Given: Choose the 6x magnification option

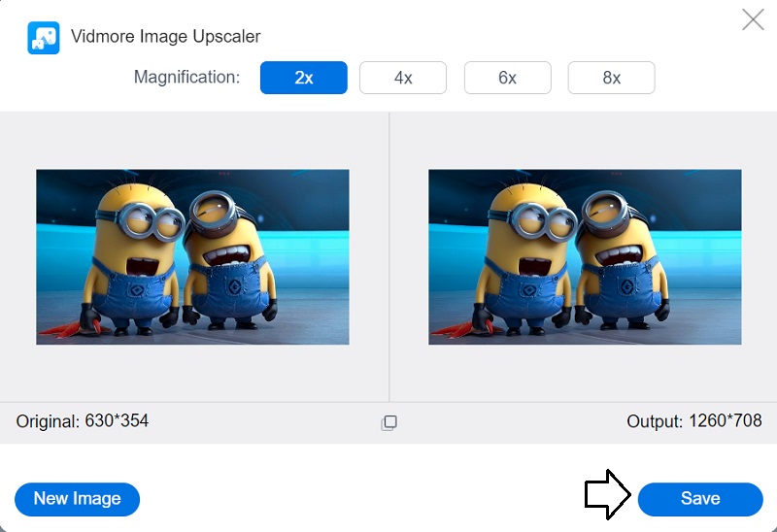Looking at the screenshot, I should [507, 78].
